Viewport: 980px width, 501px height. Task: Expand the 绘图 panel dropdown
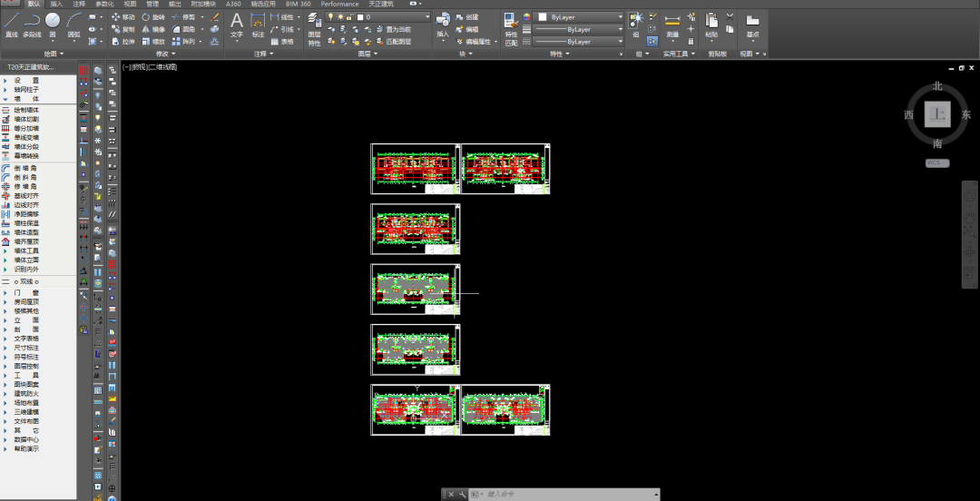[x=54, y=54]
